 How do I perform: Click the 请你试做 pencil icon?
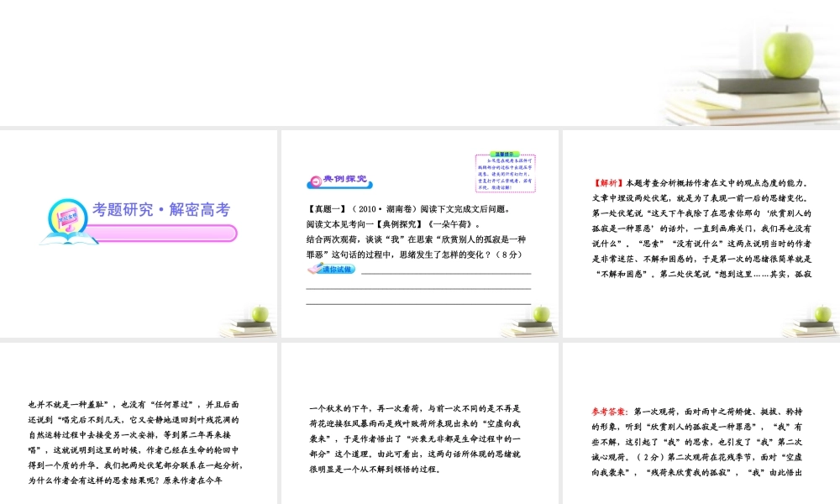click(332, 268)
